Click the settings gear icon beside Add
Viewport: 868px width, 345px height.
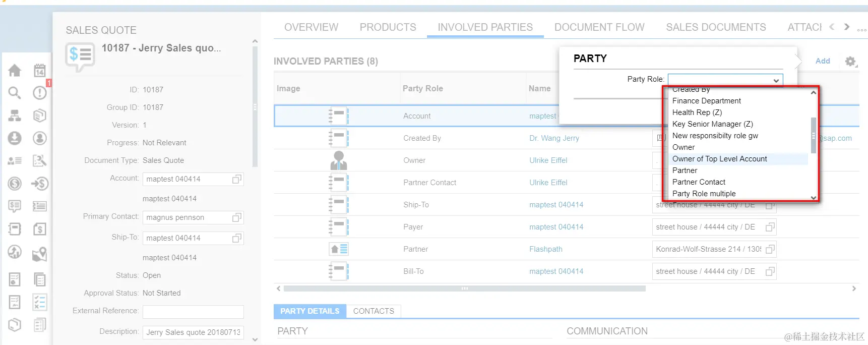click(851, 62)
